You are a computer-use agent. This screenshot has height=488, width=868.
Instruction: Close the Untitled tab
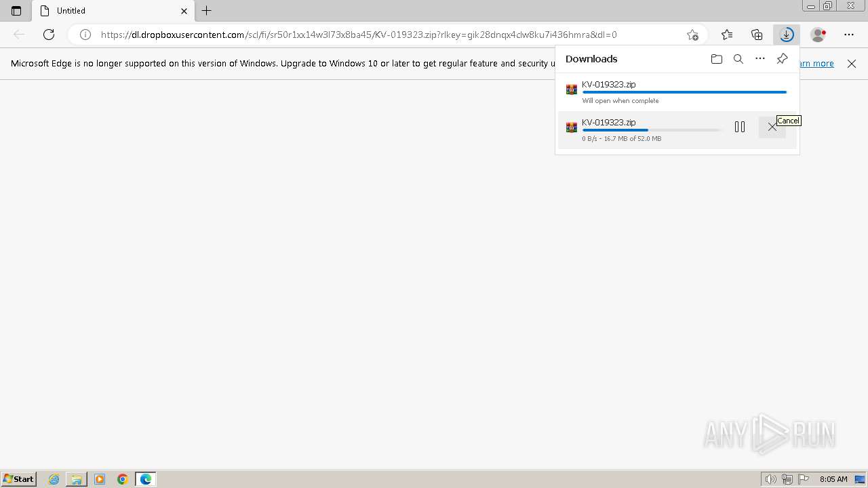[x=184, y=11]
